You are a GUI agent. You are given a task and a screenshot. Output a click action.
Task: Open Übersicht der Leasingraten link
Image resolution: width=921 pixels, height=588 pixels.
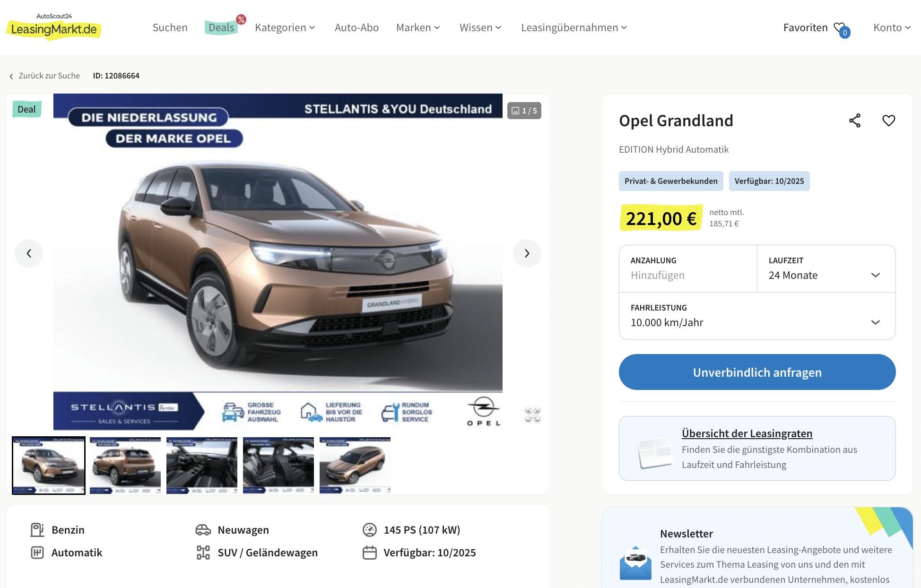(x=747, y=433)
